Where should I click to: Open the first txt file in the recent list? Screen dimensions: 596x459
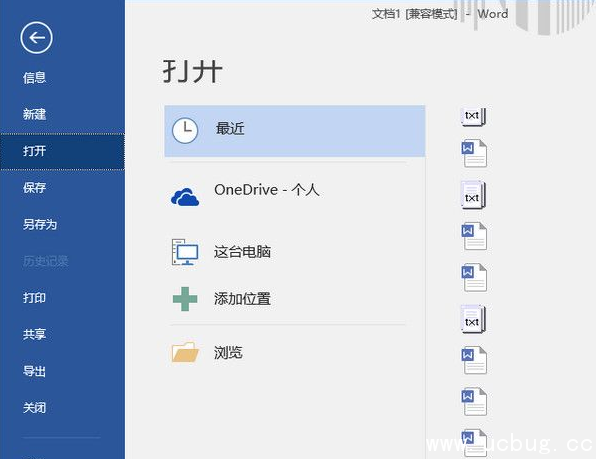coord(474,117)
